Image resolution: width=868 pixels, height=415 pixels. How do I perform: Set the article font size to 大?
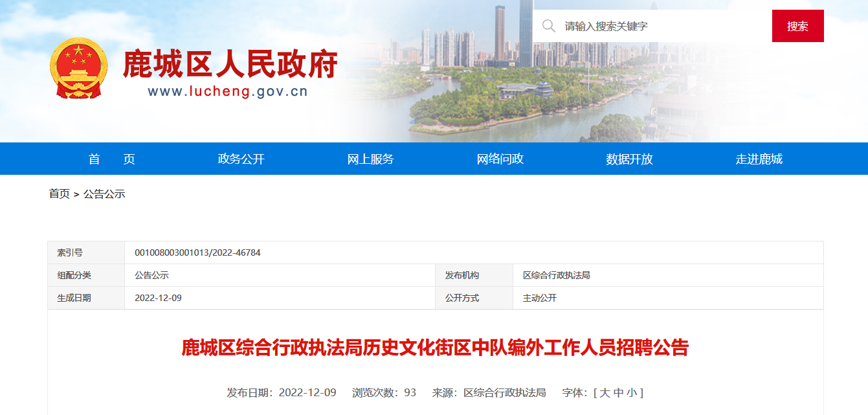click(x=605, y=392)
